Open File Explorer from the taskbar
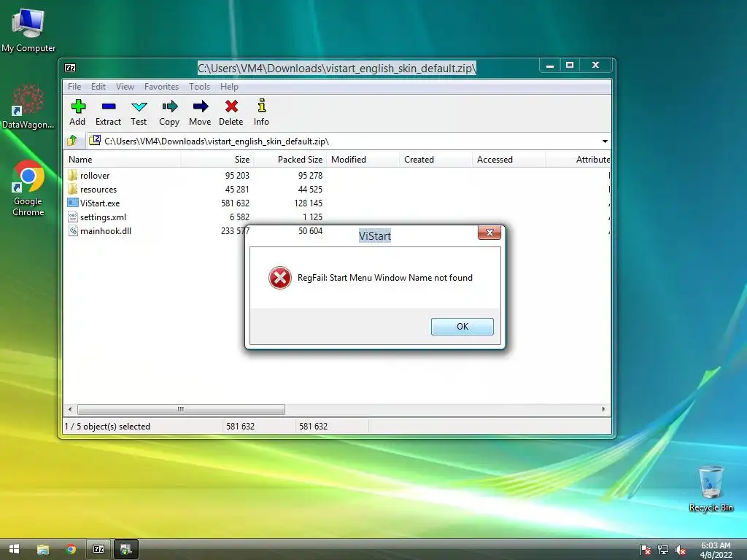This screenshot has height=560, width=747. [x=43, y=549]
